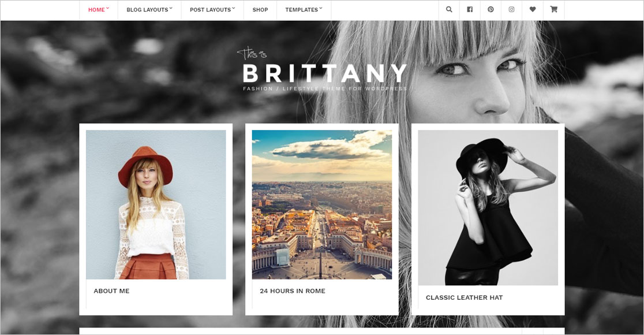Open the 24 Hours in Rome title
The height and width of the screenshot is (335, 644).
tap(293, 291)
